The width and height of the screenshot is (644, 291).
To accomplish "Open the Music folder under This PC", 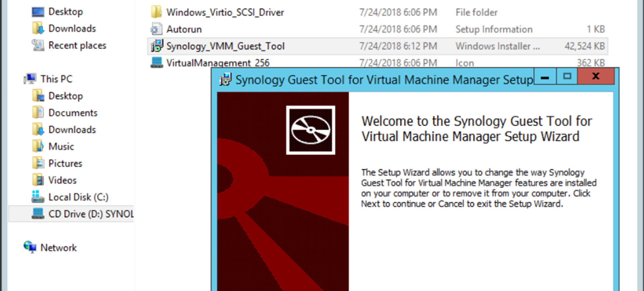I will click(61, 147).
